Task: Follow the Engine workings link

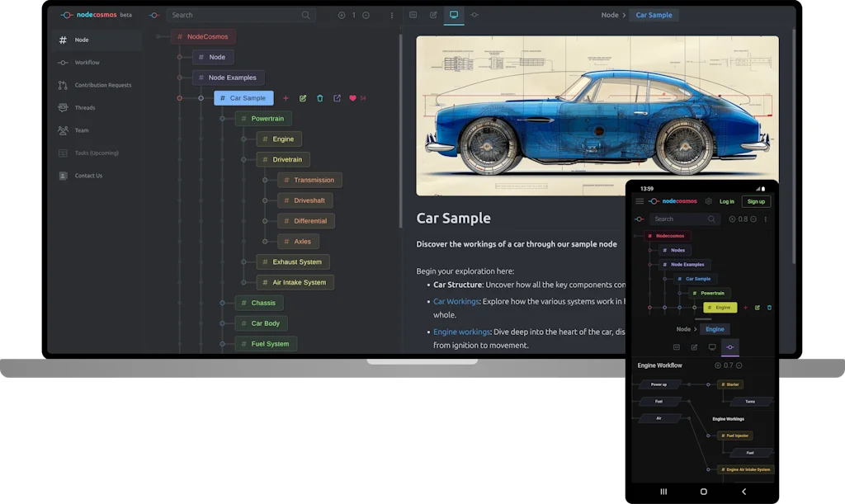Action: coord(460,332)
